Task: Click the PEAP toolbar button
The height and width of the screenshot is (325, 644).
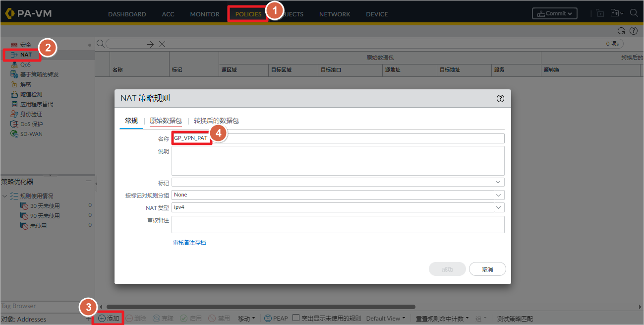Action: coord(276,319)
